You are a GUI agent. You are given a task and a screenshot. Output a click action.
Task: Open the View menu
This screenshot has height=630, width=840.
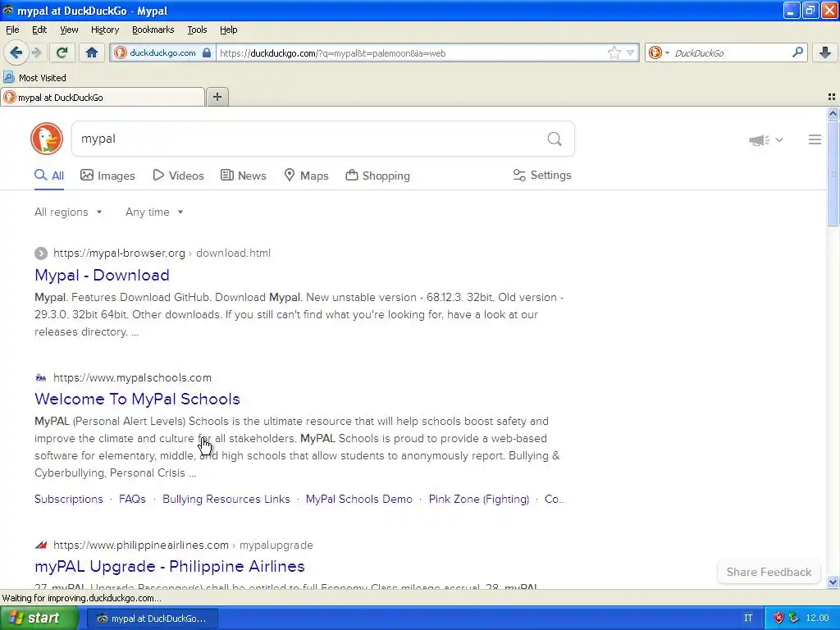click(69, 30)
